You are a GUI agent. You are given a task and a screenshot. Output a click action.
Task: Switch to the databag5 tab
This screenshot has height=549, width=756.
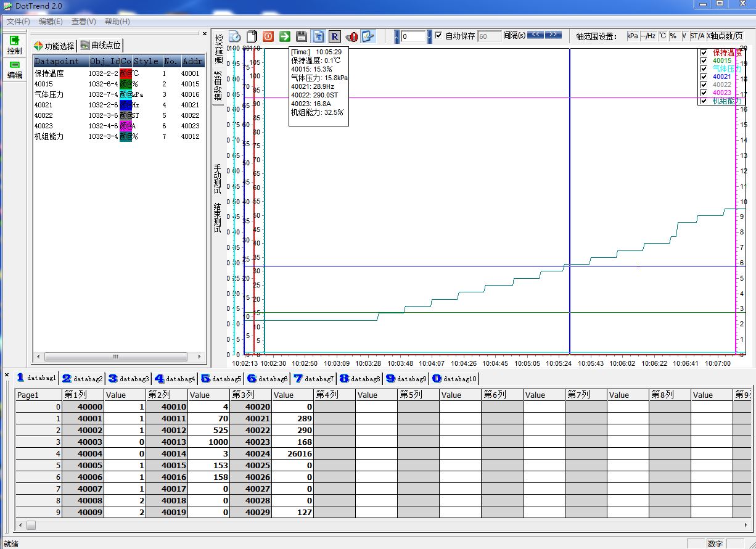pos(221,378)
